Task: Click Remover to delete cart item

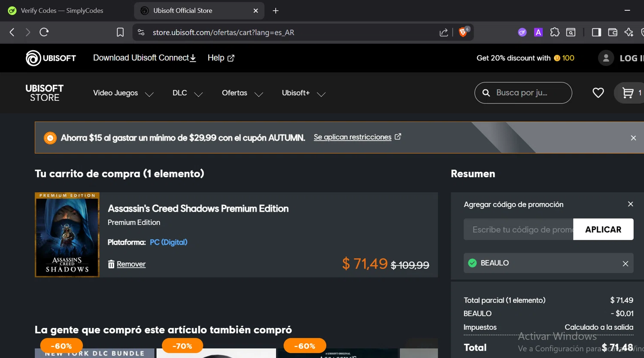Action: 127,264
